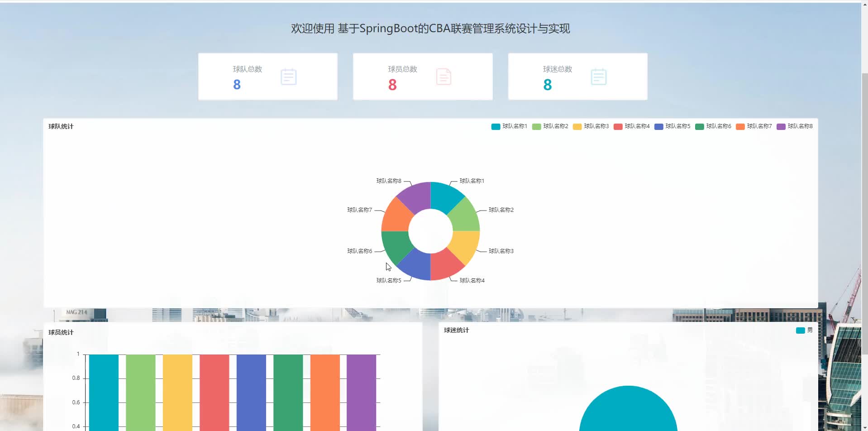868x431 pixels.
Task: Select the dark green 球队名称6 donut slice
Action: click(396, 245)
